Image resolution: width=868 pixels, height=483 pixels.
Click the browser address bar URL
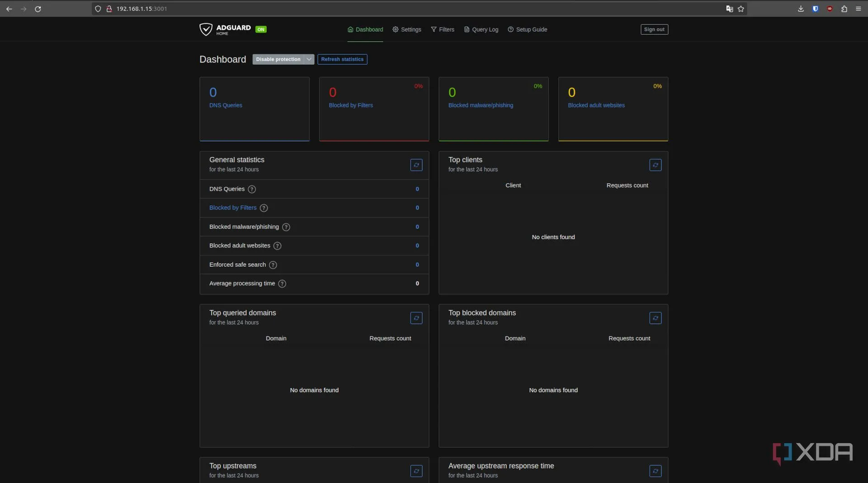[142, 9]
